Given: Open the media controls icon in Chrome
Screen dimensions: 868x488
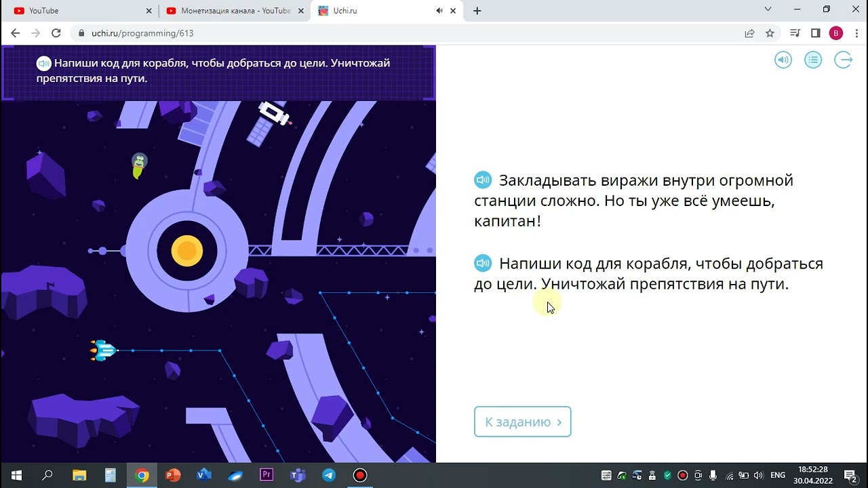Looking at the screenshot, I should pyautogui.click(x=795, y=33).
